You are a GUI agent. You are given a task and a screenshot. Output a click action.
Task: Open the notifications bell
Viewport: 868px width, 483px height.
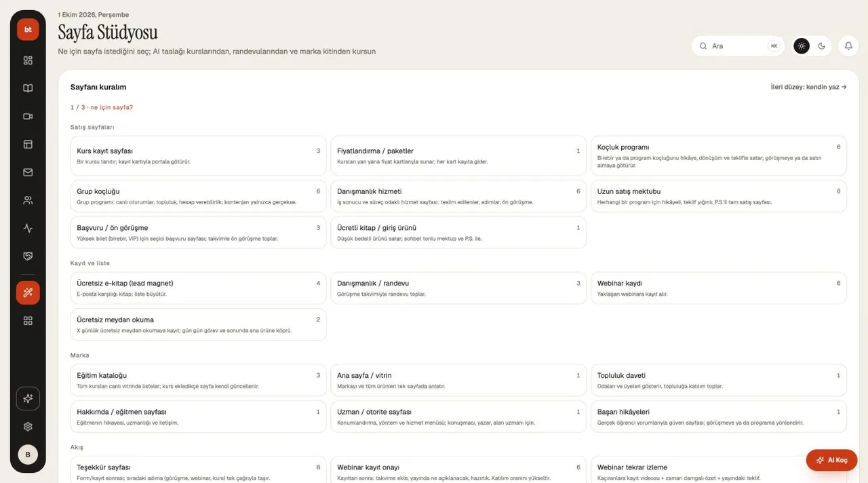tap(848, 46)
